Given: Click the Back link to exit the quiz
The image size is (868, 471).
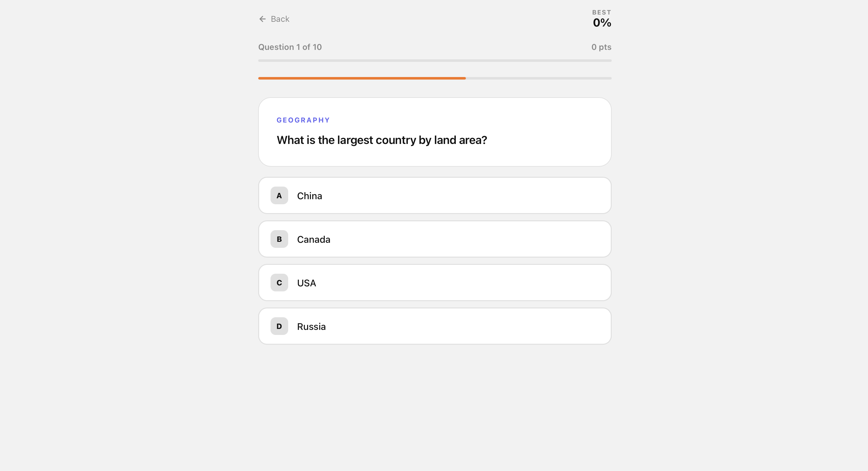Looking at the screenshot, I should click(x=280, y=19).
